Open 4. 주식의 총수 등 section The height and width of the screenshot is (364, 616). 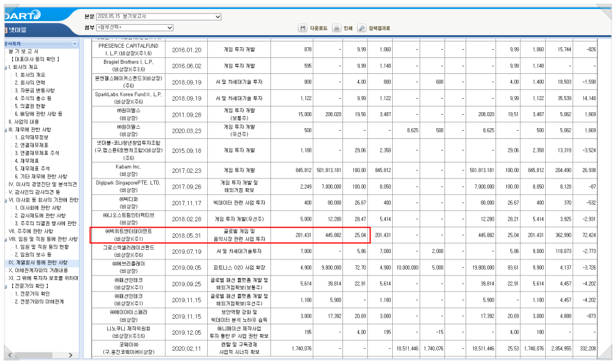click(x=33, y=98)
